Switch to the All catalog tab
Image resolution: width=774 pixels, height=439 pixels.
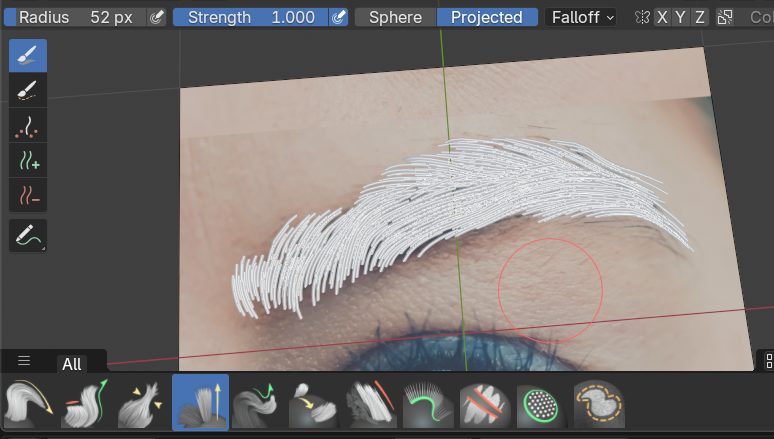(x=72, y=364)
